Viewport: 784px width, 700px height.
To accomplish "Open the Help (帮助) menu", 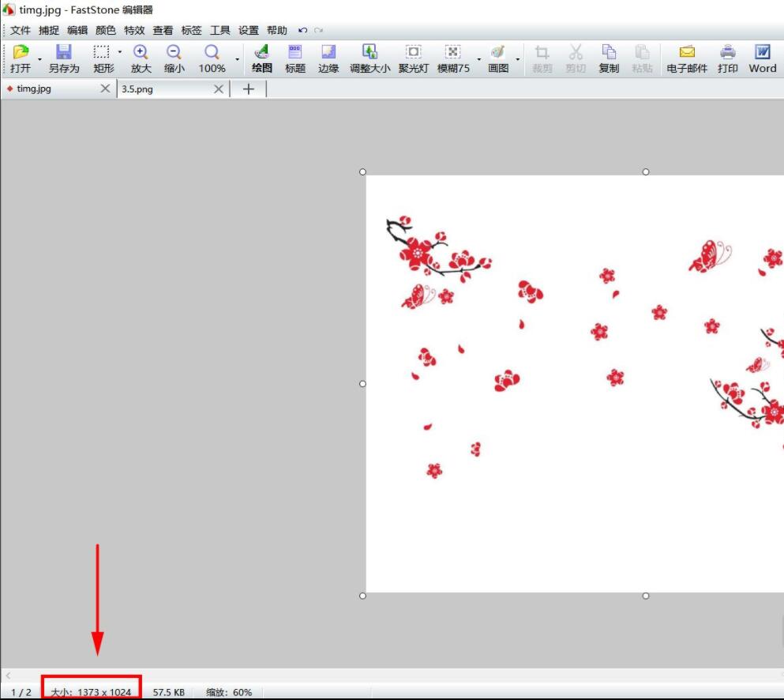I will [x=277, y=31].
